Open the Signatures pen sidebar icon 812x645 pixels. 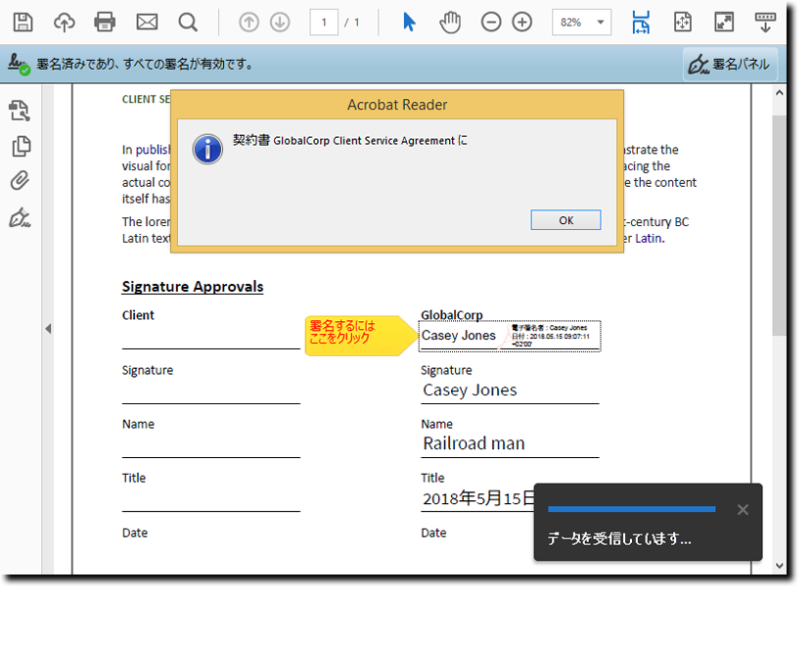point(20,217)
